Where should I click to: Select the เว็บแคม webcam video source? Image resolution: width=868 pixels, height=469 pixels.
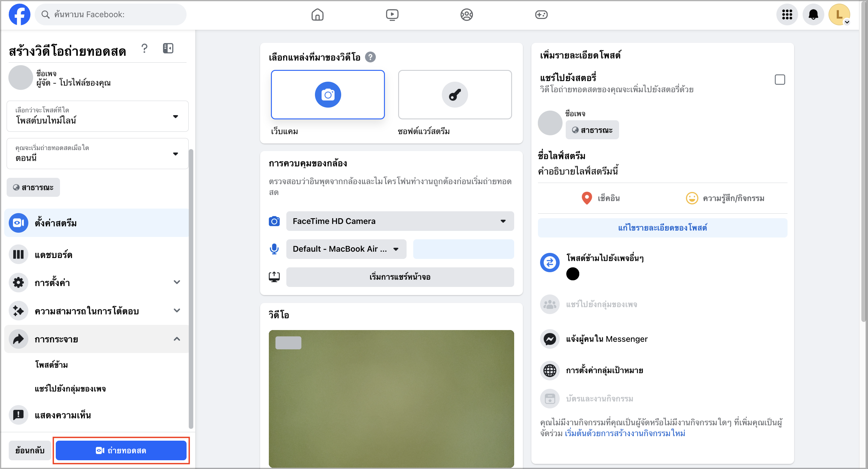point(328,95)
